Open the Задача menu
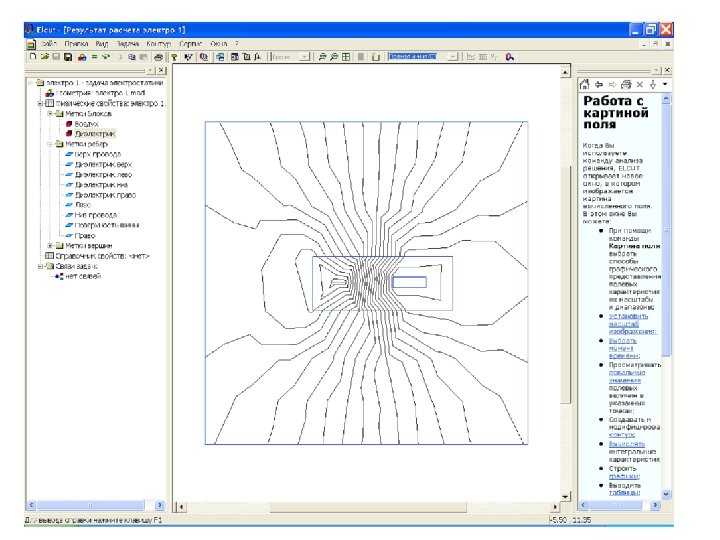Image resolution: width=720 pixels, height=540 pixels. coord(128,44)
